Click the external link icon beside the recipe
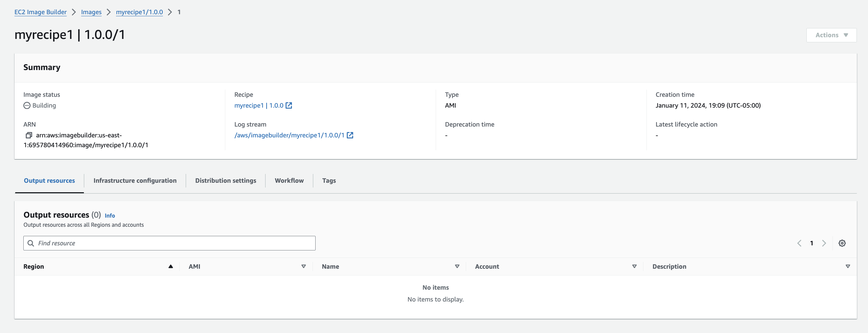Screen dimensions: 868x333 click(289, 106)
